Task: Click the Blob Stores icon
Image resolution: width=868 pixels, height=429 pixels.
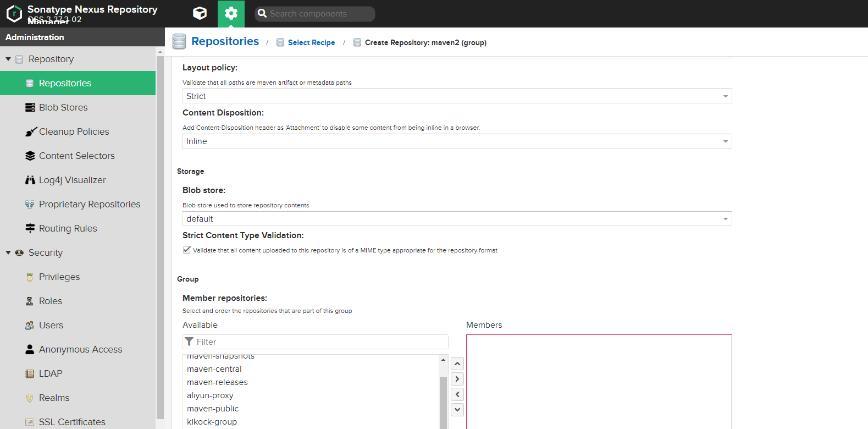Action: click(x=30, y=107)
